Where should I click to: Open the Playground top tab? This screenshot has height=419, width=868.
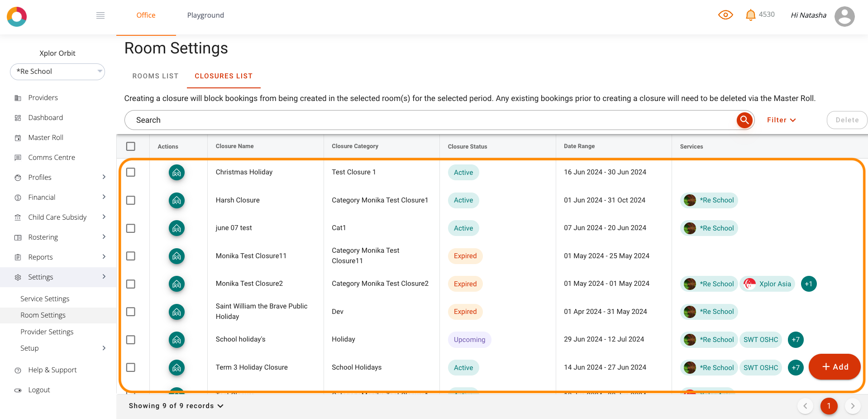pos(205,15)
